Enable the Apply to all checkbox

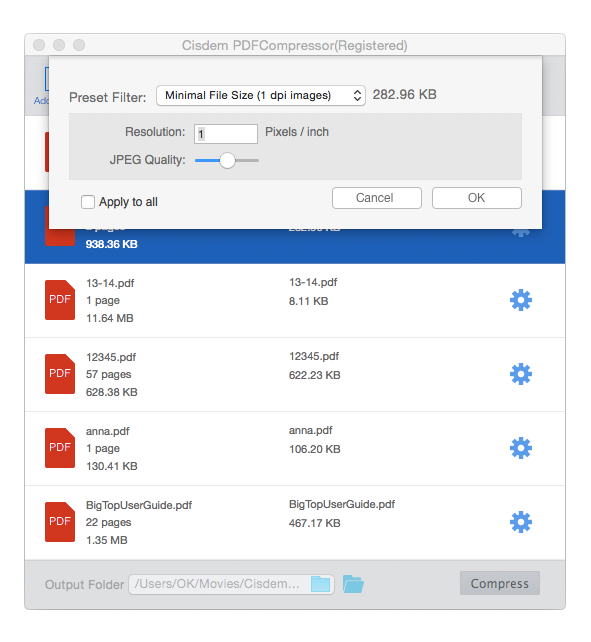[88, 202]
